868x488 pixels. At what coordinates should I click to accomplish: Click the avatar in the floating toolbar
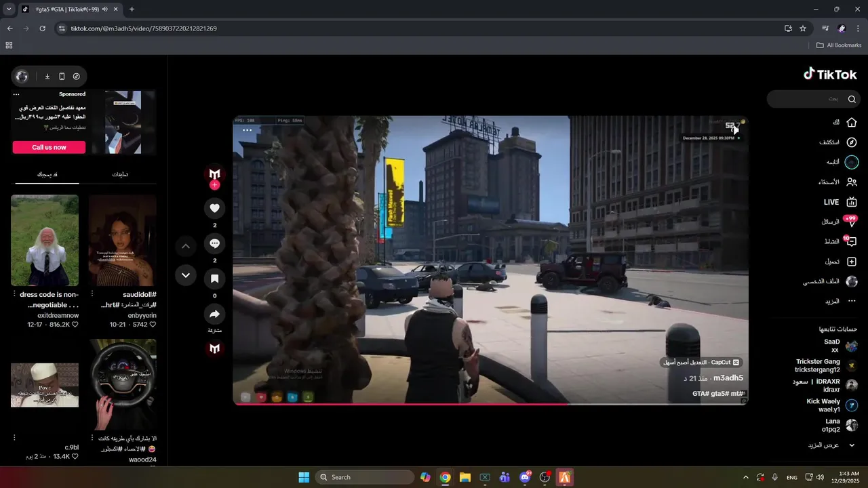tap(22, 77)
